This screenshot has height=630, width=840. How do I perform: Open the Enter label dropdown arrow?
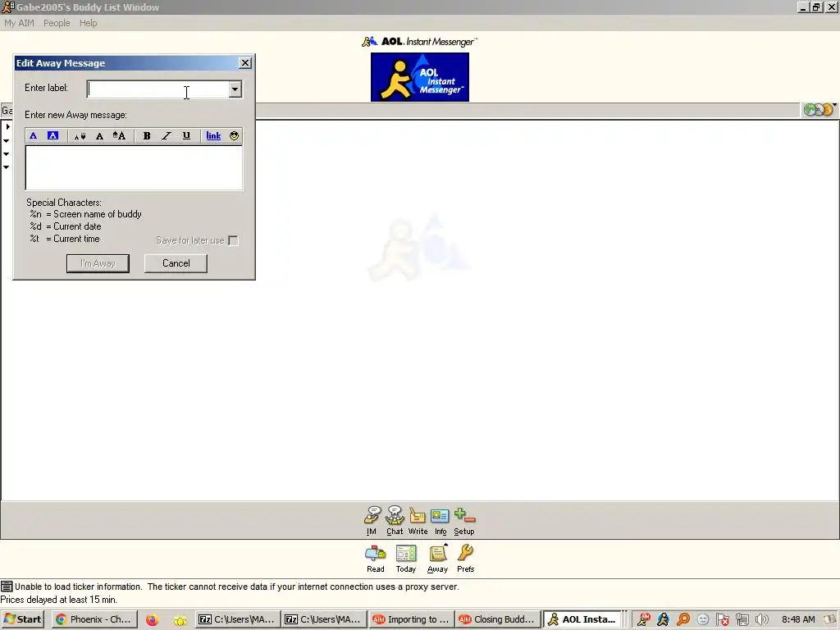[235, 89]
